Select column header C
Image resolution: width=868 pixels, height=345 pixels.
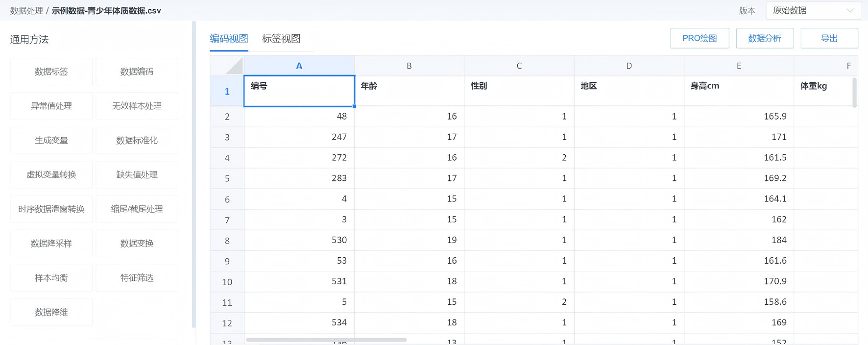519,66
